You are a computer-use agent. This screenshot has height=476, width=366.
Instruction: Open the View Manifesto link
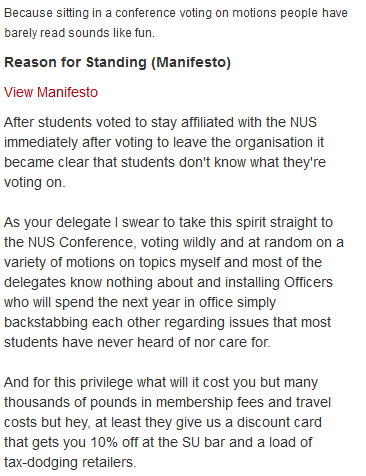[x=51, y=92]
